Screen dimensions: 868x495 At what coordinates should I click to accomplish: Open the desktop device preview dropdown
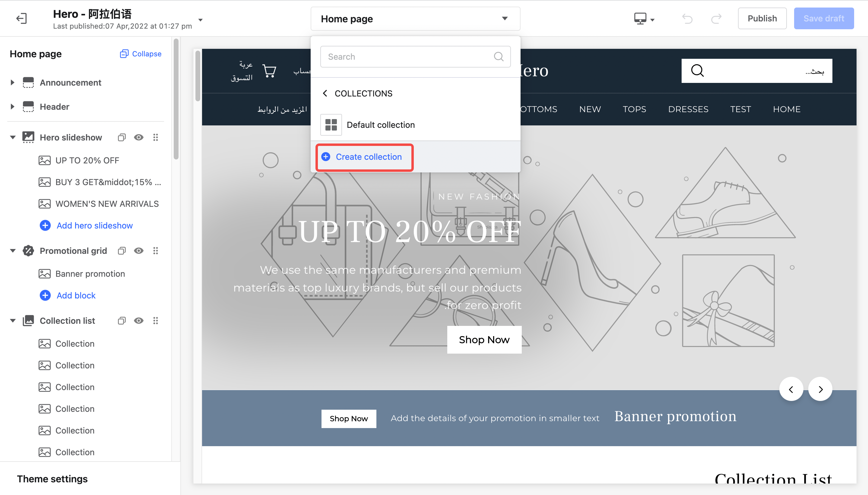644,19
